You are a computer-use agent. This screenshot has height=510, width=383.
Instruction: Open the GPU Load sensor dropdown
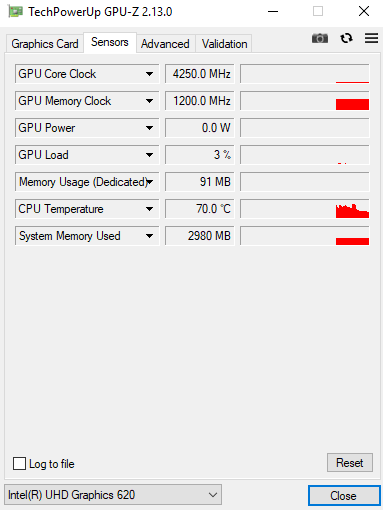point(149,155)
